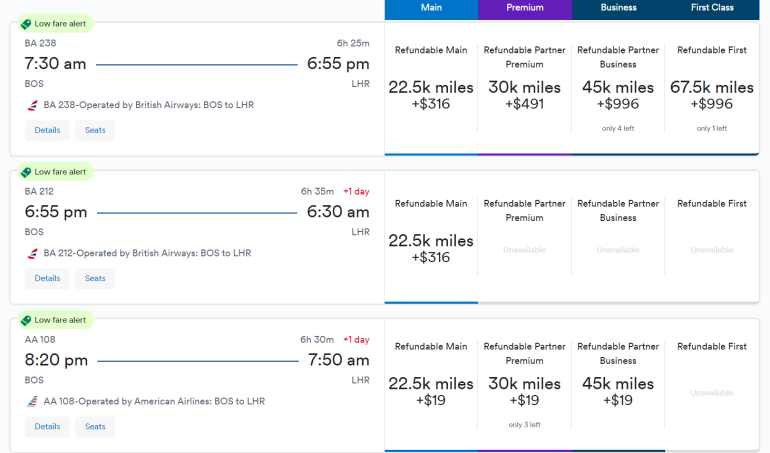Click American Airlines logo on AA 108
This screenshot has width=770, height=453.
click(x=32, y=401)
